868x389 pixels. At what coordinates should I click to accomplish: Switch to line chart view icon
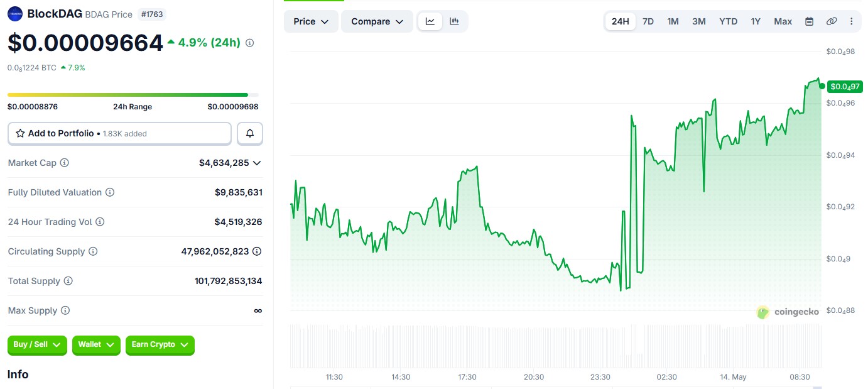coord(430,21)
